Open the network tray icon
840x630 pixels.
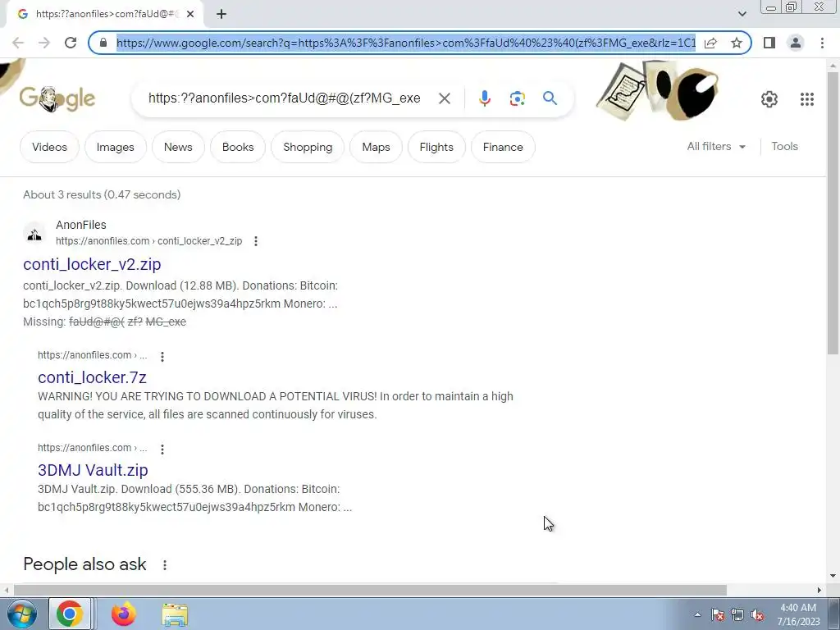pyautogui.click(x=737, y=614)
